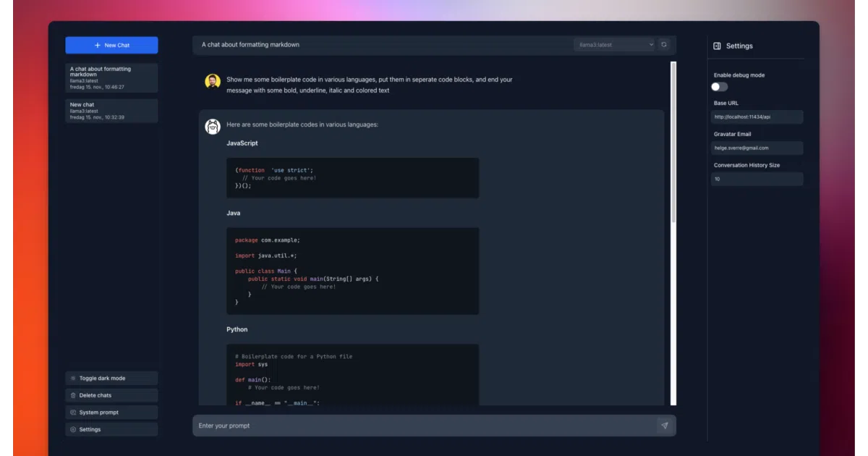Open the 'A chat about formatting markdown' conversation in sidebar
Image resolution: width=868 pixels, height=456 pixels.
(111, 77)
